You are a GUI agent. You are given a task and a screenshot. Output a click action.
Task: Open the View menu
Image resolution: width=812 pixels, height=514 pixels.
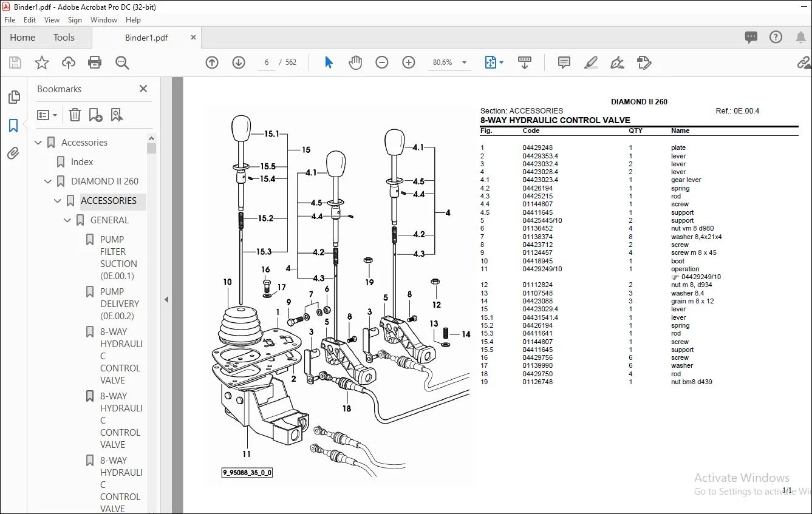(x=52, y=20)
